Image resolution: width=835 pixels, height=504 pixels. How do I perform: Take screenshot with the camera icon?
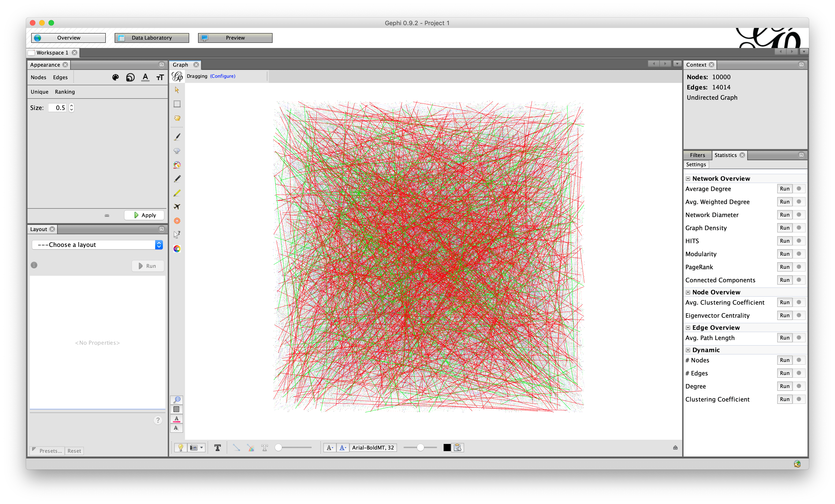click(x=194, y=447)
